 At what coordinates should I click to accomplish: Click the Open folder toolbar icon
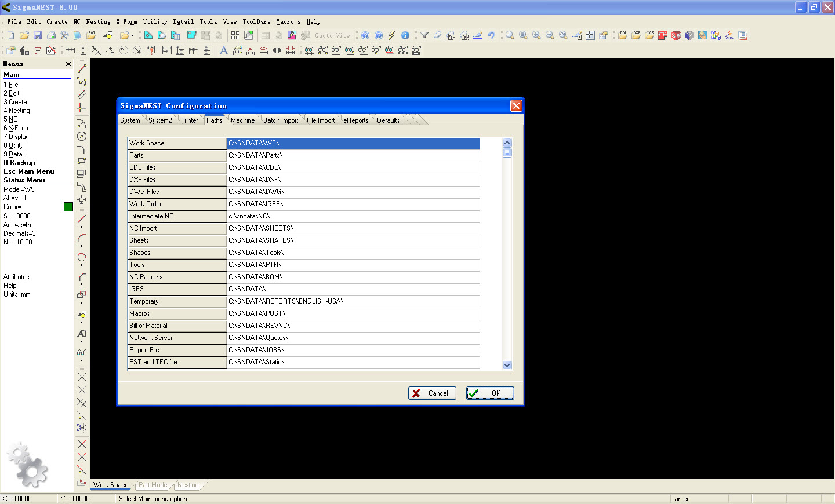click(x=24, y=35)
